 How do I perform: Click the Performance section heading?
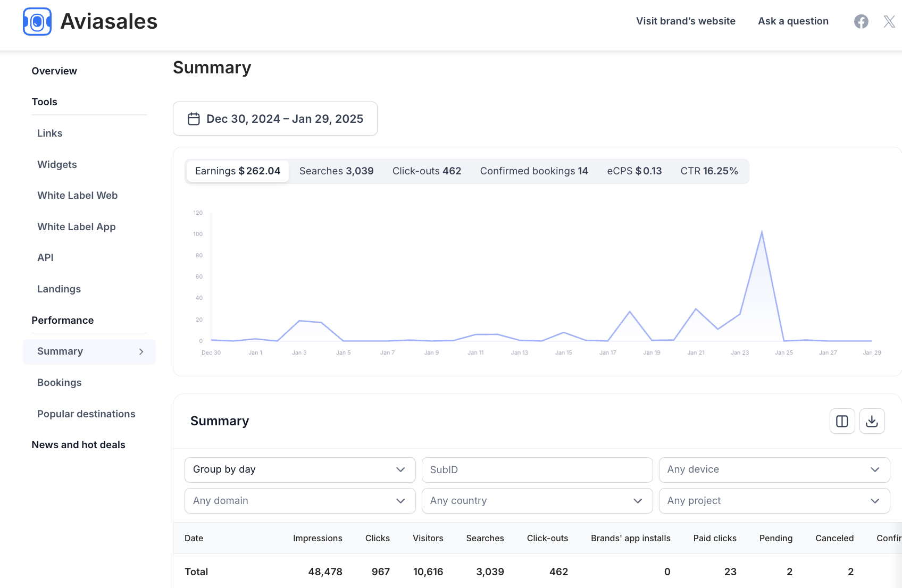(x=62, y=321)
